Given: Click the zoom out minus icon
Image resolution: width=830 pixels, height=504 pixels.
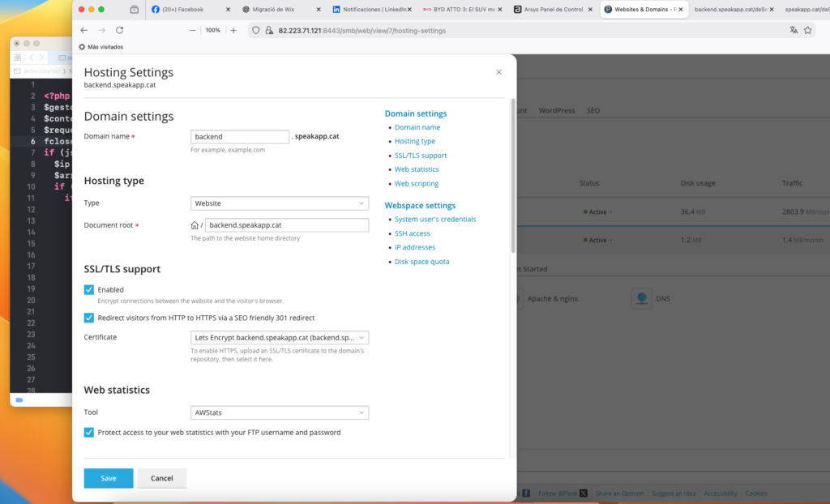Looking at the screenshot, I should 192,30.
